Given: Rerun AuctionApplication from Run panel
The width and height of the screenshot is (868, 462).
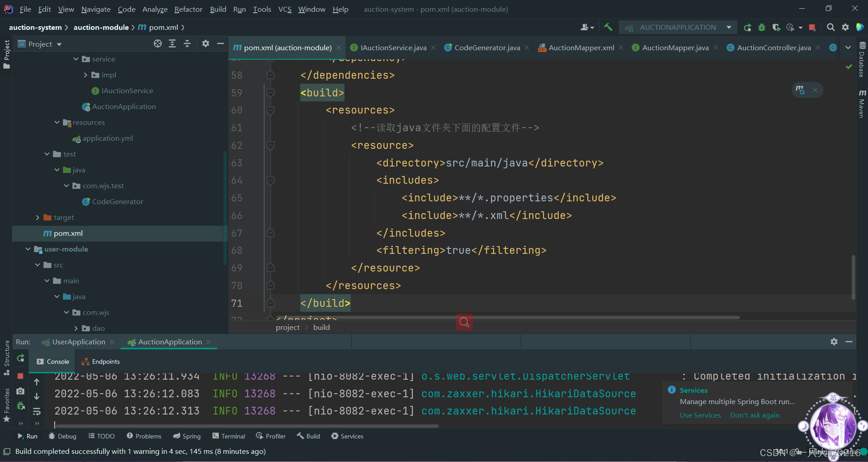Looking at the screenshot, I should point(20,358).
